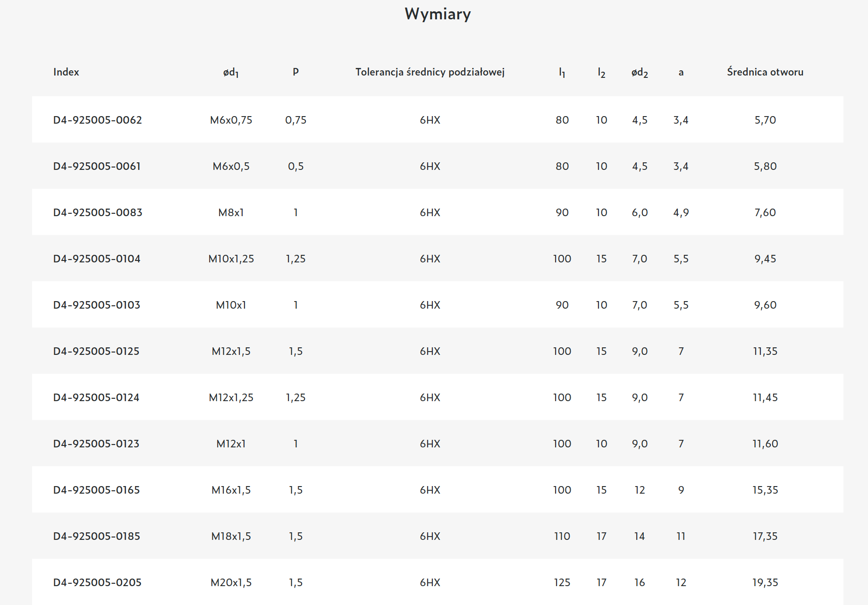Click the Index column header

pos(66,72)
